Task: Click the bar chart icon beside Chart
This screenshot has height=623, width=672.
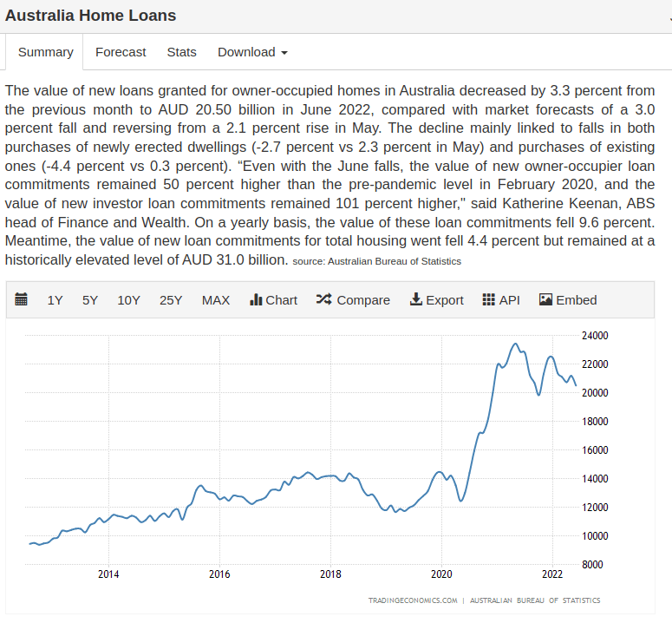Action: click(256, 299)
